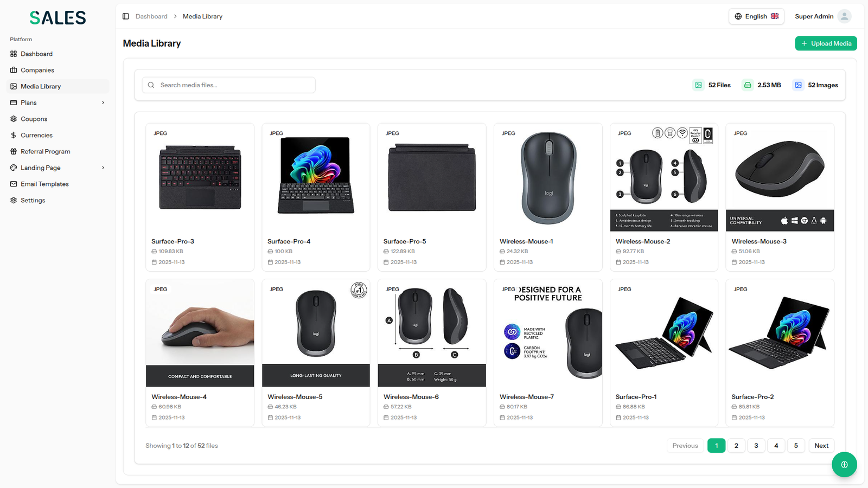The image size is (868, 488).
Task: Click the Super Admin avatar icon
Action: tap(844, 16)
